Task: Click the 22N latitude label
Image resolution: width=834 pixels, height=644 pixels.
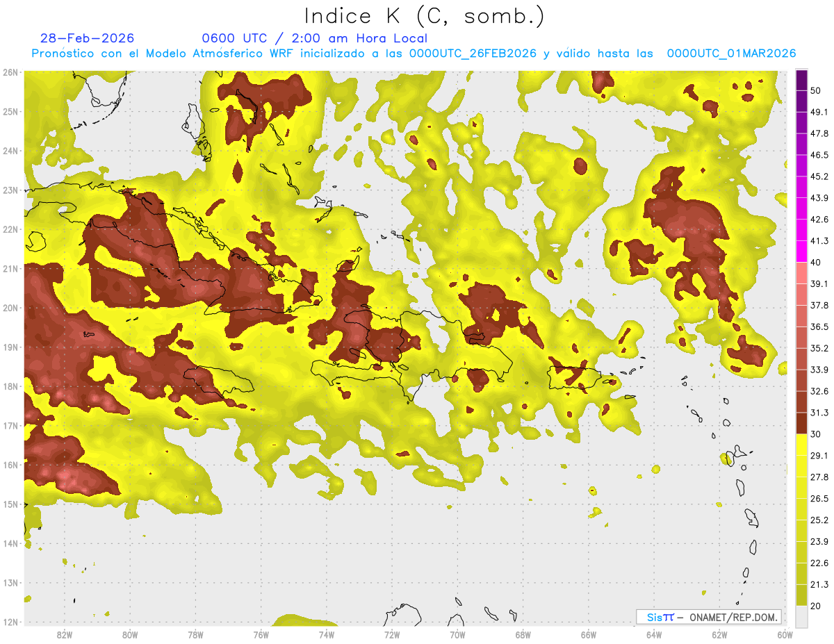Action: (x=10, y=229)
